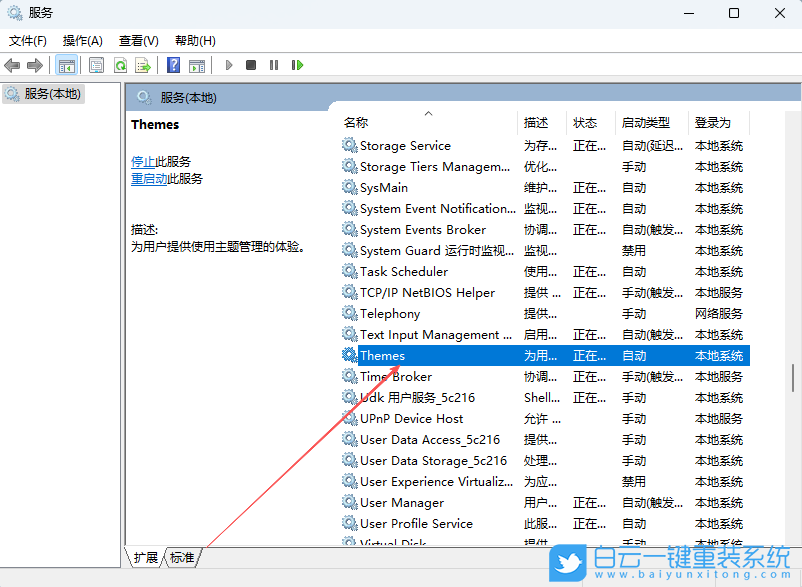Switch to the 扩展 tab
Screen dimensions: 802x587
(144, 558)
